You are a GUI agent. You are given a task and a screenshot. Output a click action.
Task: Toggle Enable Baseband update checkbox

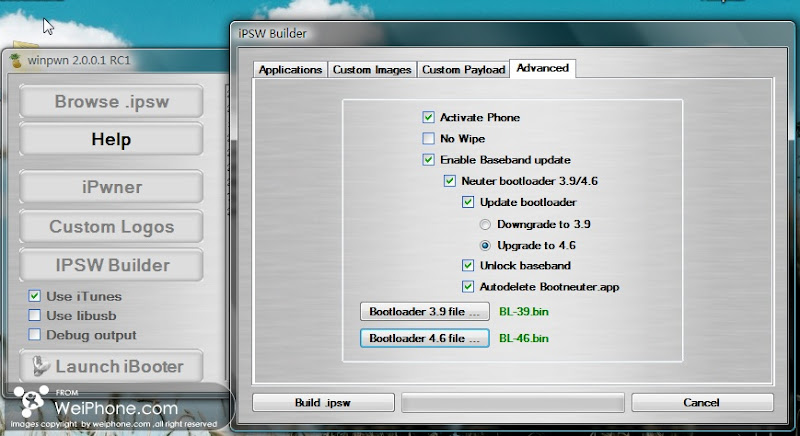(x=429, y=160)
